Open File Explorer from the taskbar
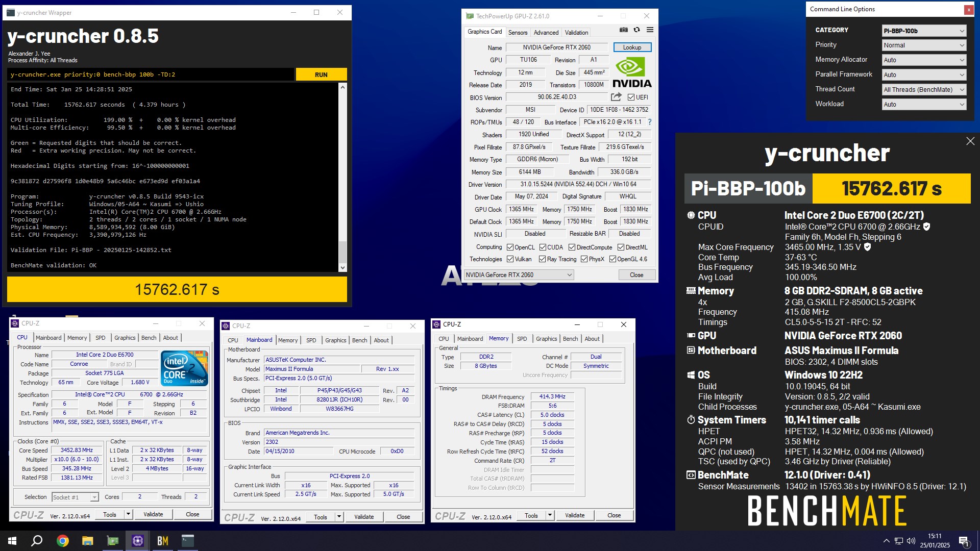Screen dimensions: 980x551 pyautogui.click(x=87, y=541)
